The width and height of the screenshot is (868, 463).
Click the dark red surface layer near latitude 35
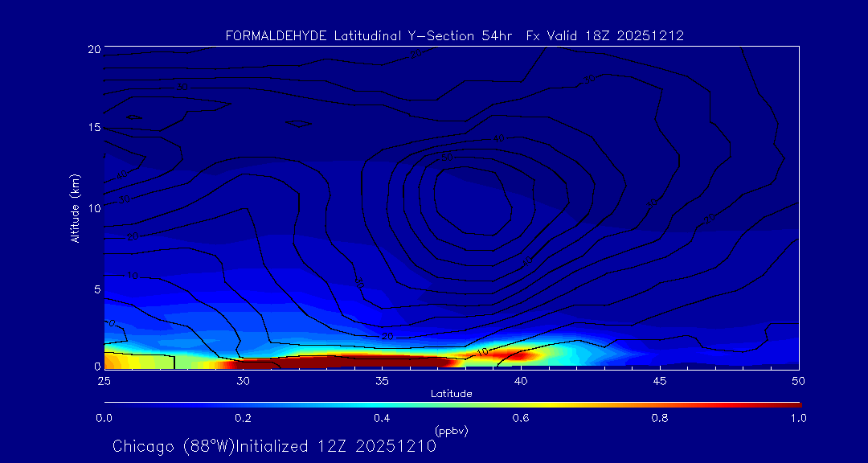(x=378, y=361)
